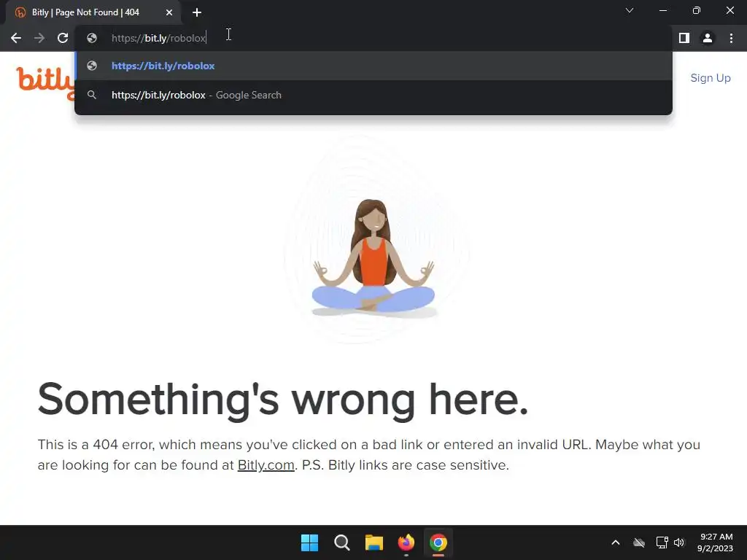Viewport: 747px width, 560px height.
Task: Open the clock showing 9:27 AM
Action: 715,542
